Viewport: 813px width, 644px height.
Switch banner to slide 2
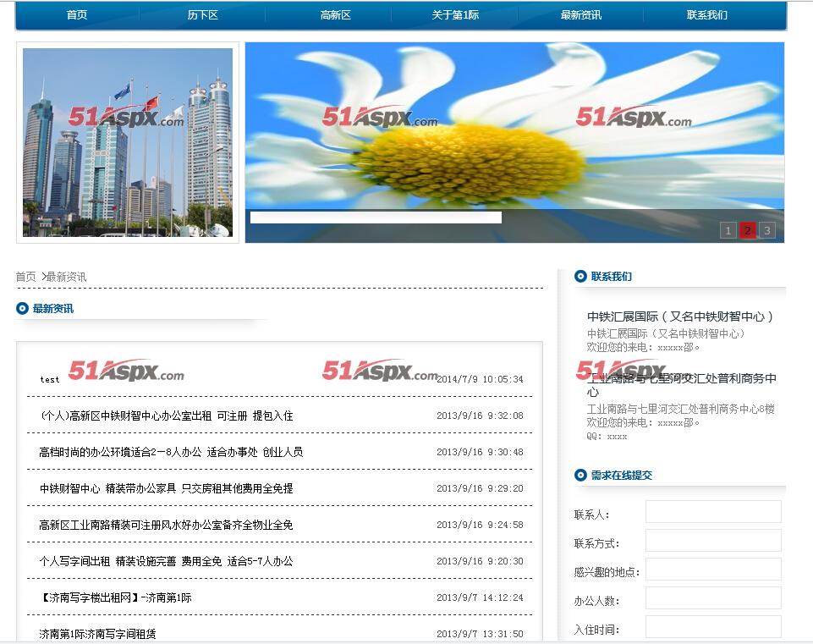747,230
